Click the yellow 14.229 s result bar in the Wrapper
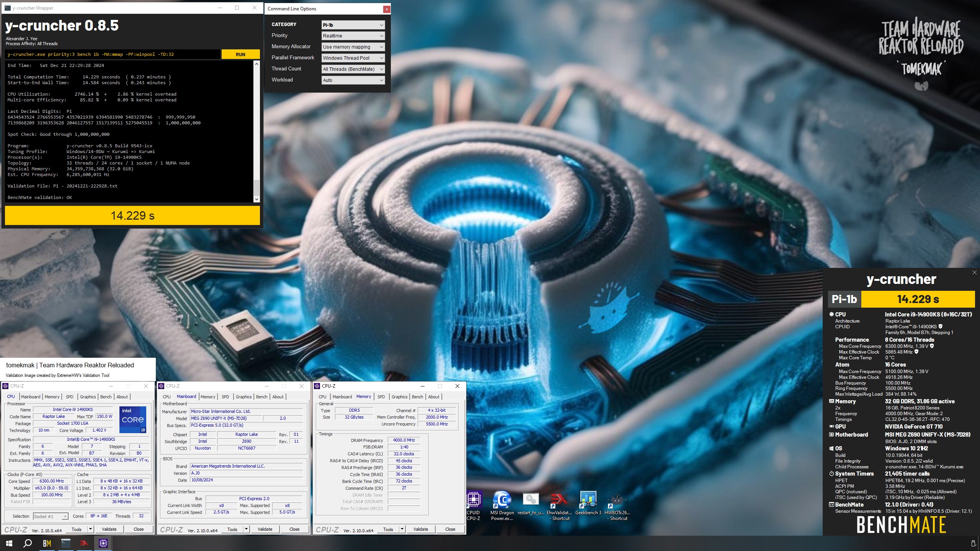The width and height of the screenshot is (980, 551). [x=132, y=215]
